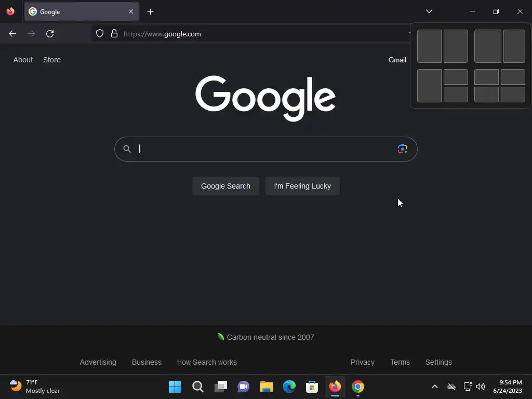Go forward using the forward arrow

tap(31, 34)
